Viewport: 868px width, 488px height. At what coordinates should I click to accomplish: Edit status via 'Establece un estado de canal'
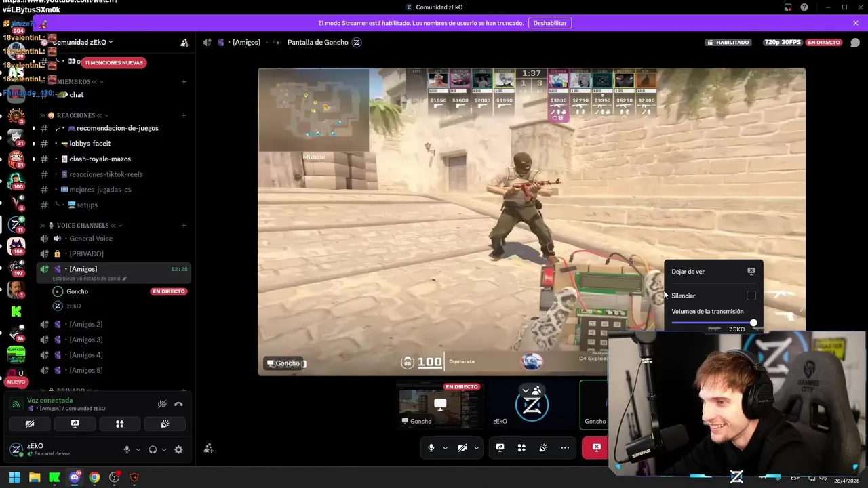89,279
